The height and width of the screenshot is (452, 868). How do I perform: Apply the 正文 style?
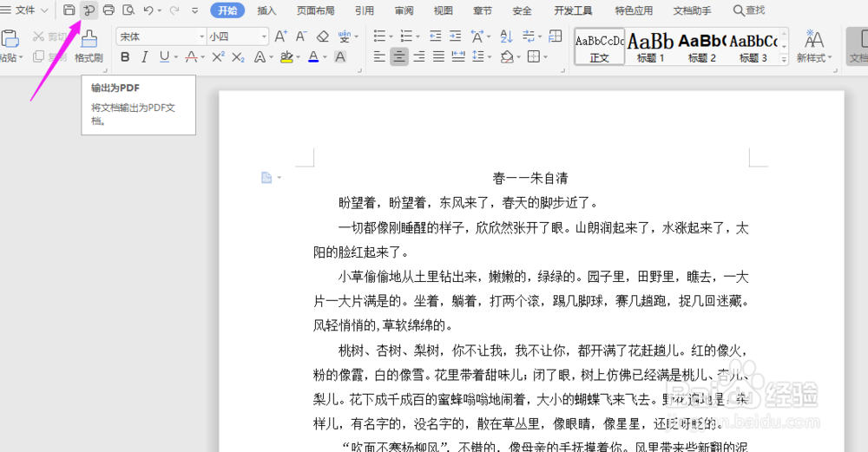click(600, 47)
